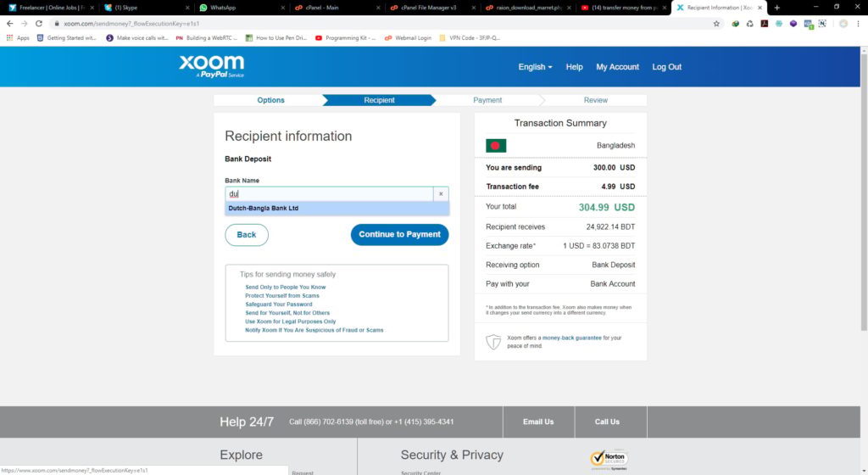Switch to the YouTube transfer money tab
Viewport: 868px width, 475px height.
(622, 8)
